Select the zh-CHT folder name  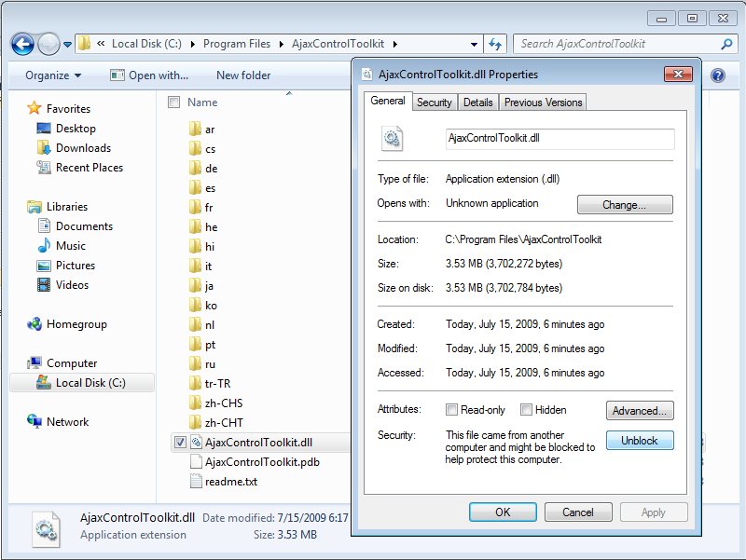click(x=224, y=423)
